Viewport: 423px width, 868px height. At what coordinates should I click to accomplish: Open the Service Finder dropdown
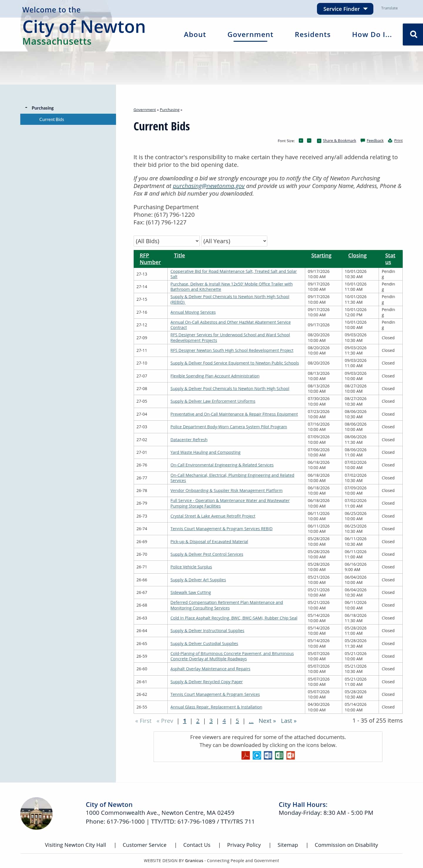click(345, 9)
